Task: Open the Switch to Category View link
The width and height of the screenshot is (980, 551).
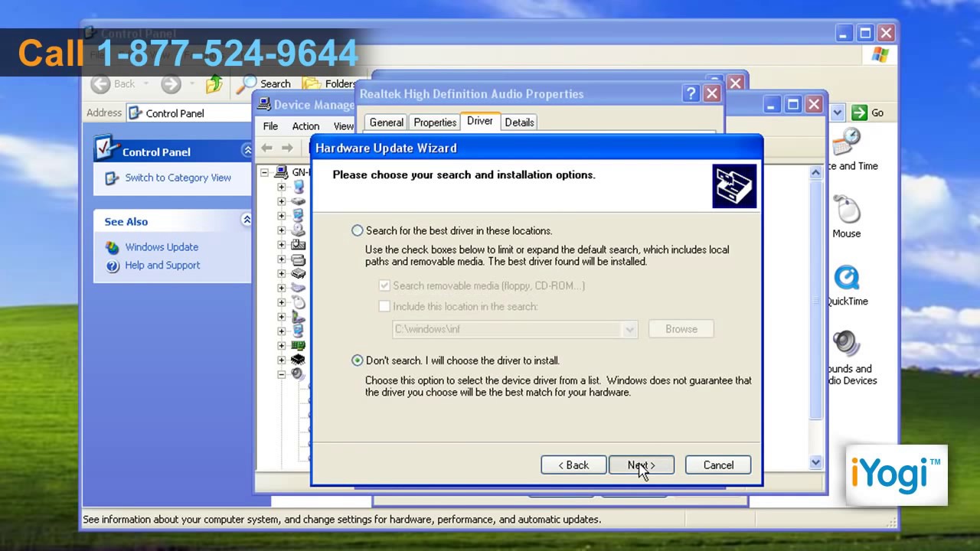Action: coord(178,178)
